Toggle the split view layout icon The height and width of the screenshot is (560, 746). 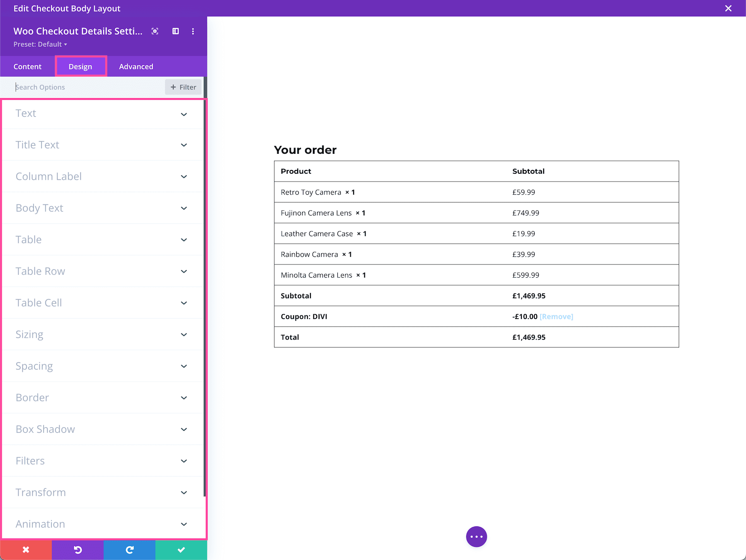(x=175, y=31)
